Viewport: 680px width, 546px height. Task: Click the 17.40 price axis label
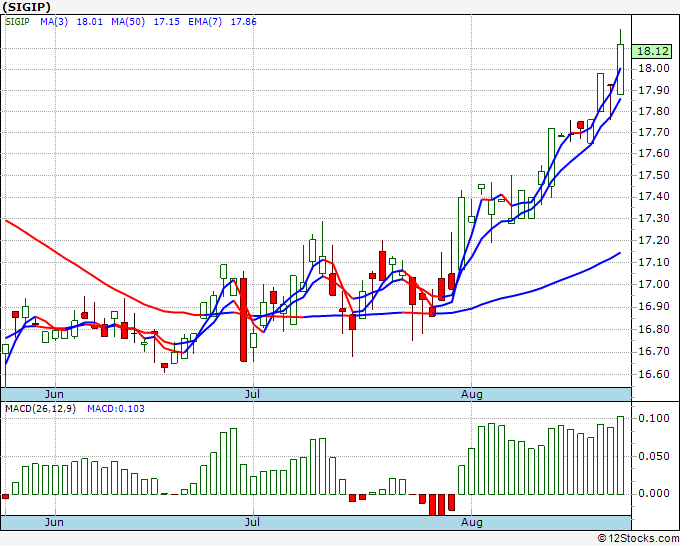pos(654,196)
